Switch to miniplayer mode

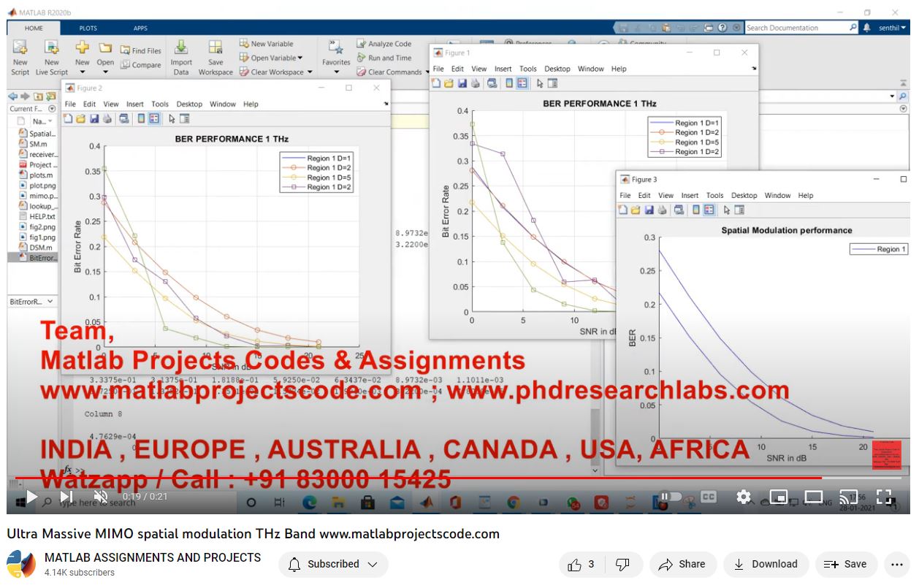pyautogui.click(x=779, y=497)
